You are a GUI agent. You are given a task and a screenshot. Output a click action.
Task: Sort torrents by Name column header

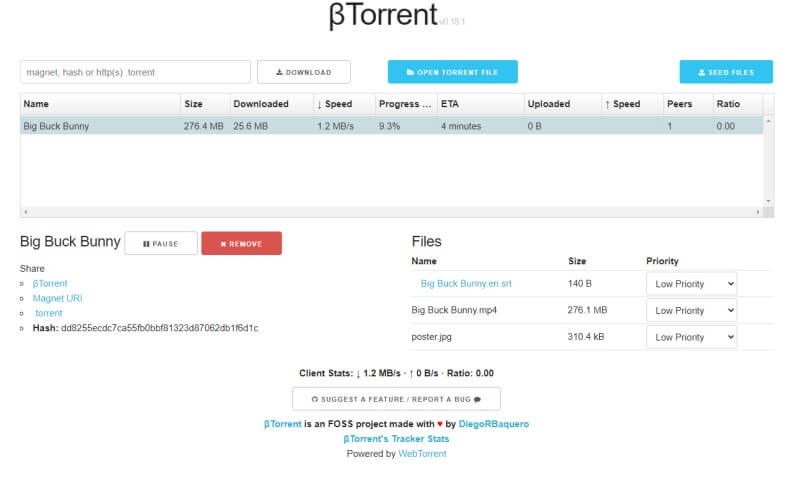click(100, 104)
